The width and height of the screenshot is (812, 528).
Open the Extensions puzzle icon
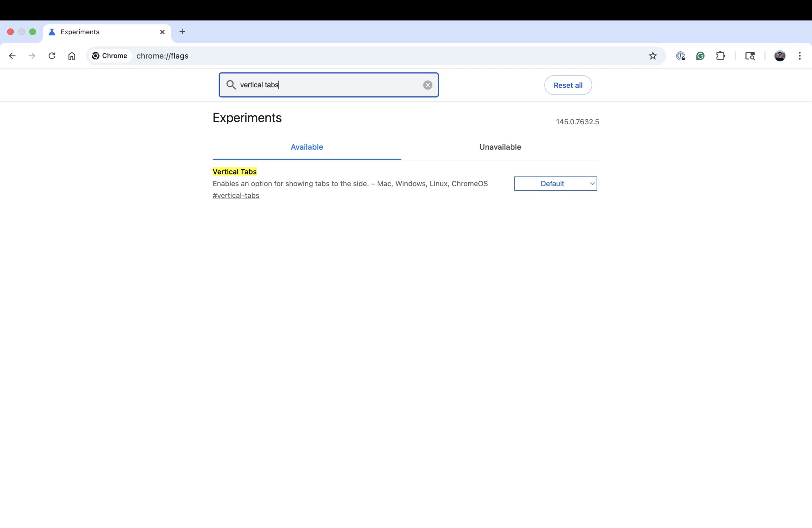[x=720, y=56]
